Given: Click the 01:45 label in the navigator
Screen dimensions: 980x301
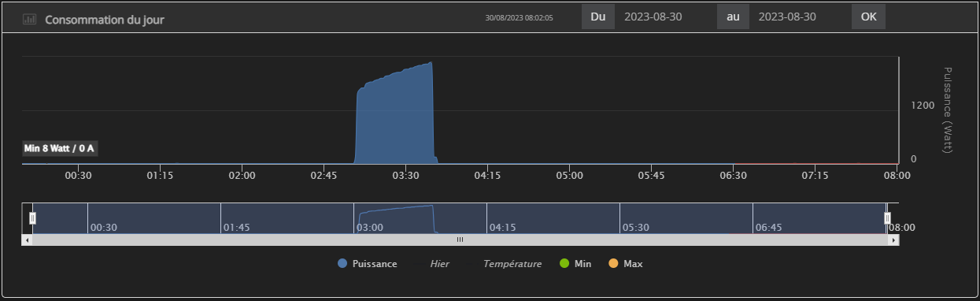Looking at the screenshot, I should click(x=236, y=227).
